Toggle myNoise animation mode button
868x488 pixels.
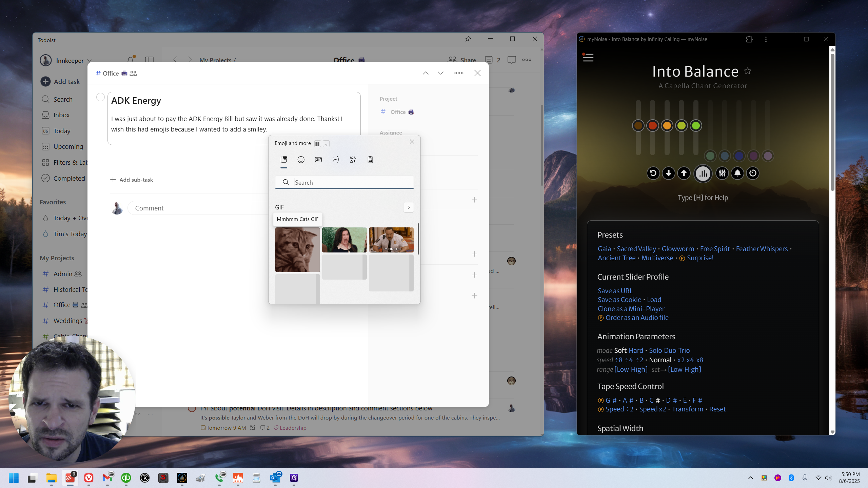coord(703,174)
